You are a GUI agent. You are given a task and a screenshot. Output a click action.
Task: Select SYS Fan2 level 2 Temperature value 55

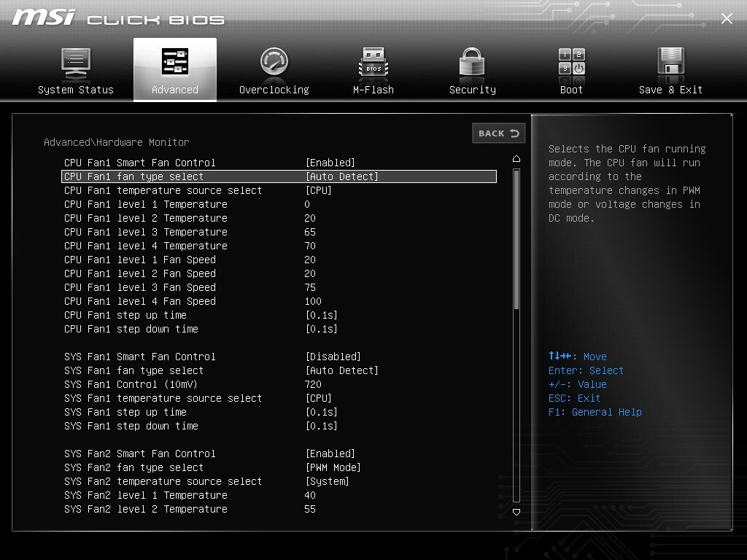[310, 509]
